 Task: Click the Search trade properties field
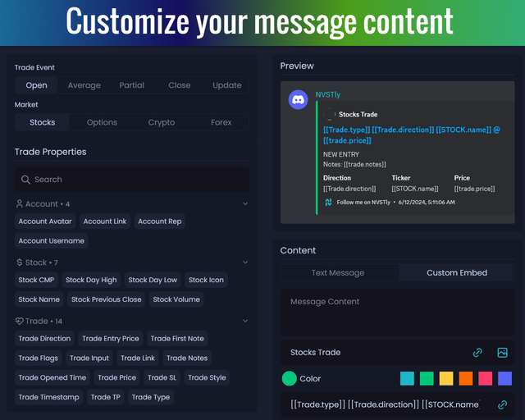(135, 180)
